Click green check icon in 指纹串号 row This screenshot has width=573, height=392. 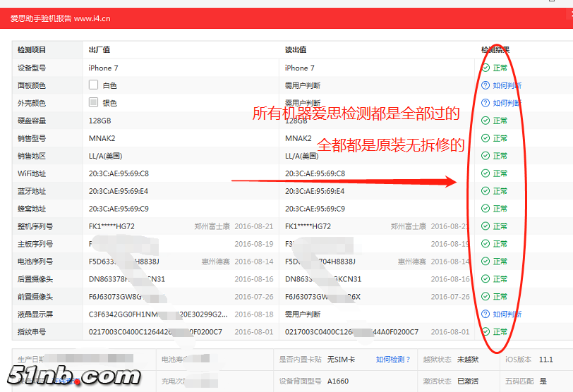coord(485,331)
